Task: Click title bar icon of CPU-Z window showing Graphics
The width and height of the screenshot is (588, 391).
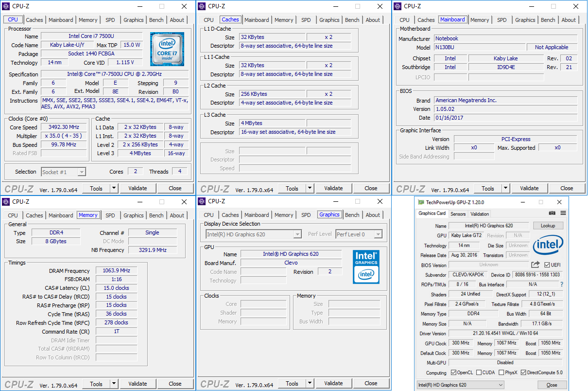Action: pos(202,201)
